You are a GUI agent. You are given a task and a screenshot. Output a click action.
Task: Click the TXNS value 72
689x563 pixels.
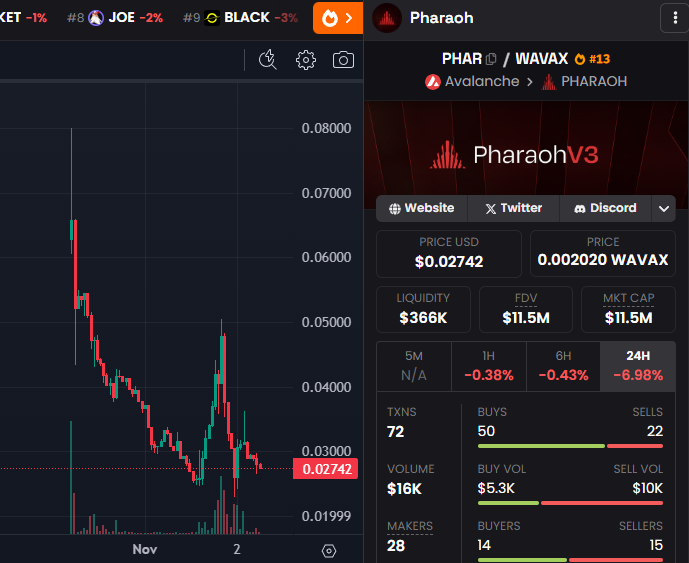395,432
